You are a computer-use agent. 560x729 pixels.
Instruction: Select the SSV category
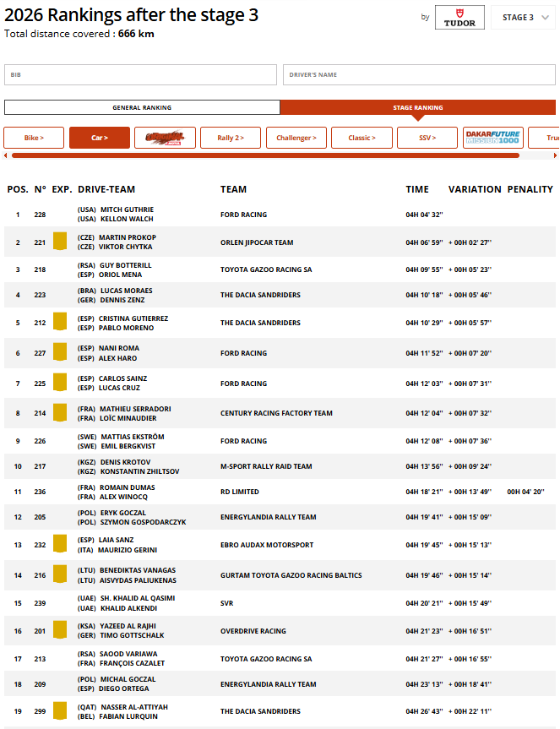pyautogui.click(x=427, y=138)
